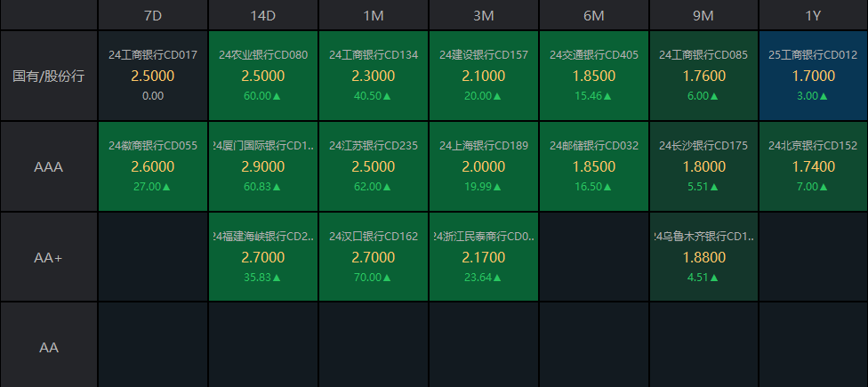Click the 40.50▲ change value
Viewport: 868px width, 387px height.
(x=373, y=96)
